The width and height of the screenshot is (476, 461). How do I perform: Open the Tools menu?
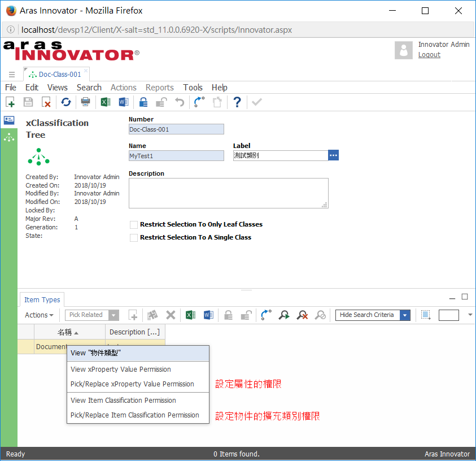193,88
